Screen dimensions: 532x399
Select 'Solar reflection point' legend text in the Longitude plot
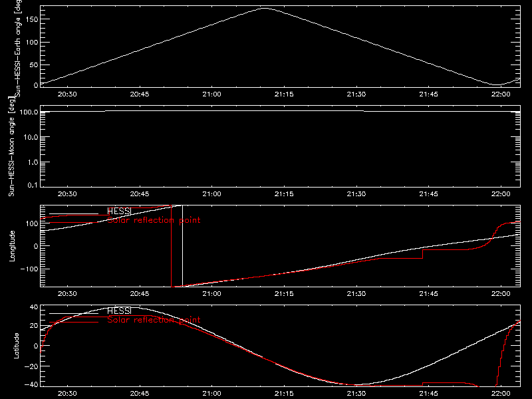pyautogui.click(x=154, y=220)
